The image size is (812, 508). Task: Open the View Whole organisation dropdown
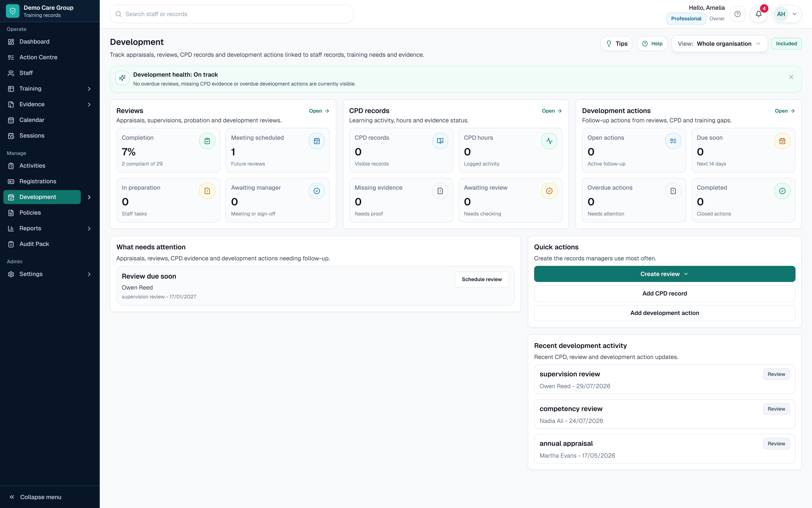tap(719, 44)
